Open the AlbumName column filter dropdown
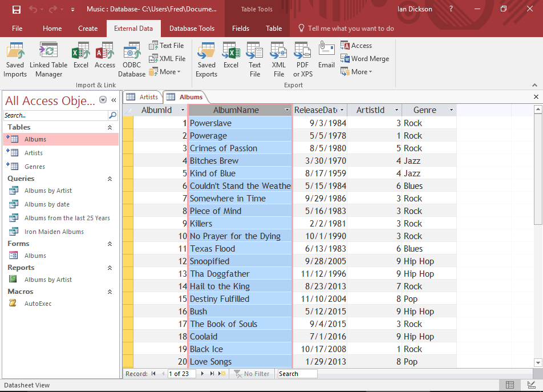Screen dimensions: 543x392 click(288, 110)
